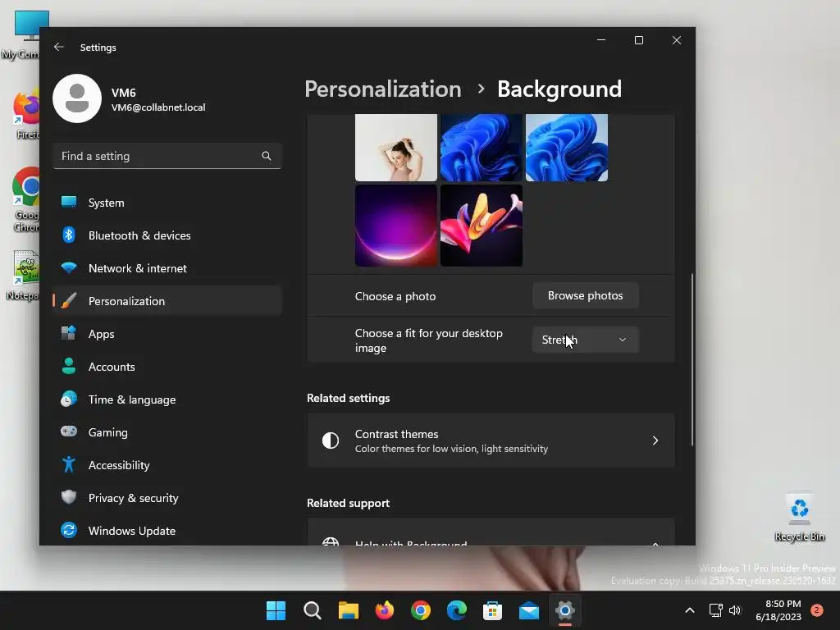Click the Settings page vertical scrollbar
This screenshot has width=840, height=630.
(692, 359)
